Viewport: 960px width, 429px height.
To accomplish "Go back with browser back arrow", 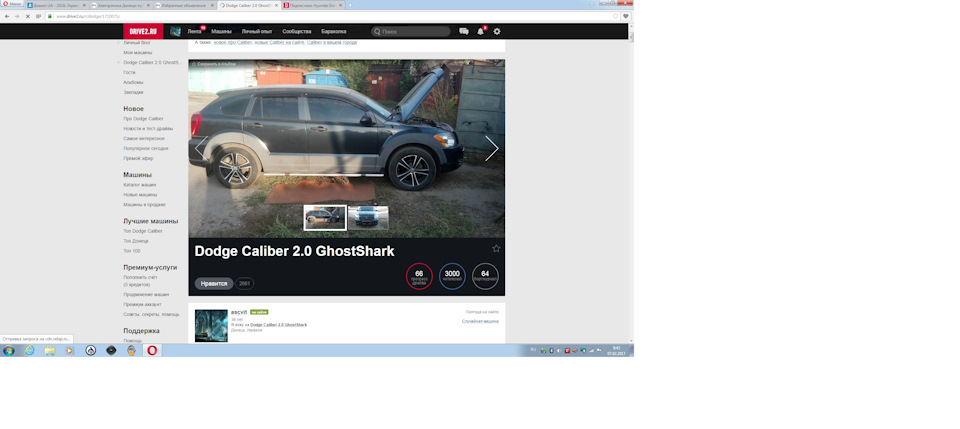I will point(7,16).
